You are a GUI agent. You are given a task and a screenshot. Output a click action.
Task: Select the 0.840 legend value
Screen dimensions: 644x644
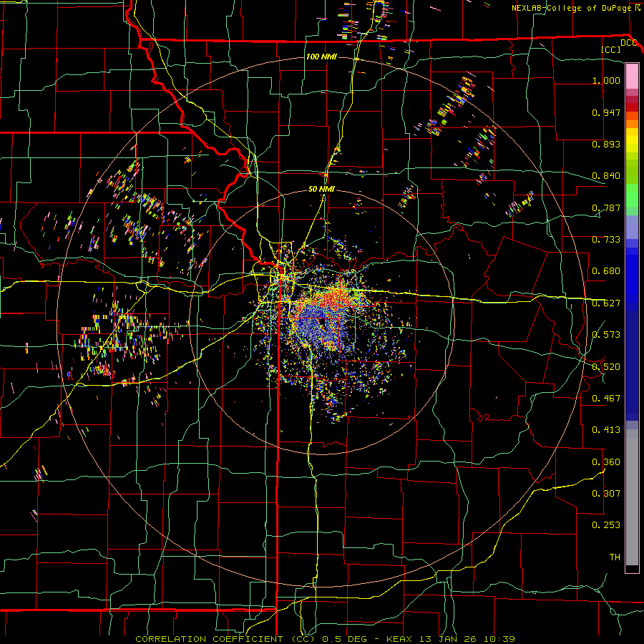coord(606,176)
